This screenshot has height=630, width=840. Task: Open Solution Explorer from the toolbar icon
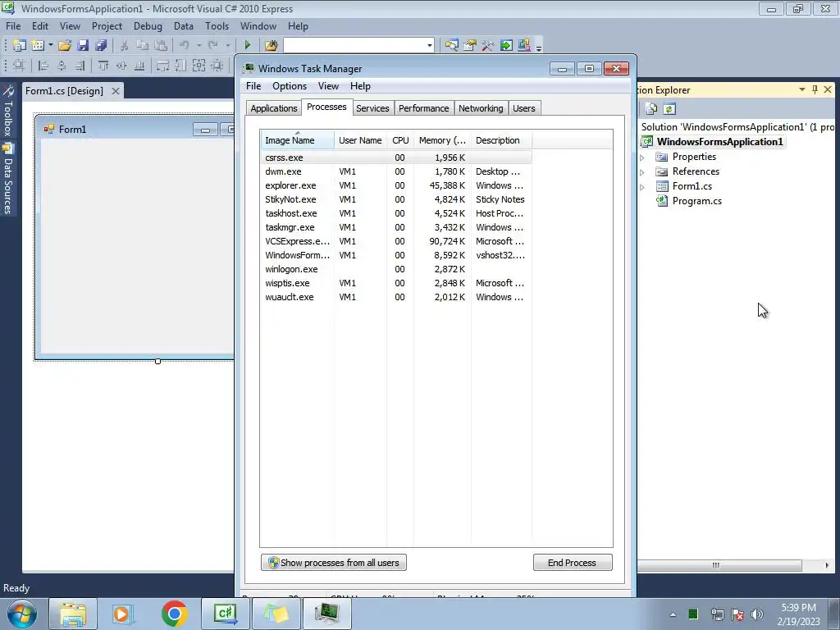pyautogui.click(x=452, y=46)
